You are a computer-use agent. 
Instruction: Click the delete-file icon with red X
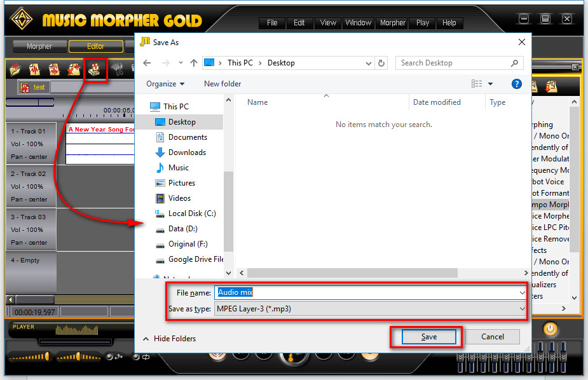click(x=74, y=69)
